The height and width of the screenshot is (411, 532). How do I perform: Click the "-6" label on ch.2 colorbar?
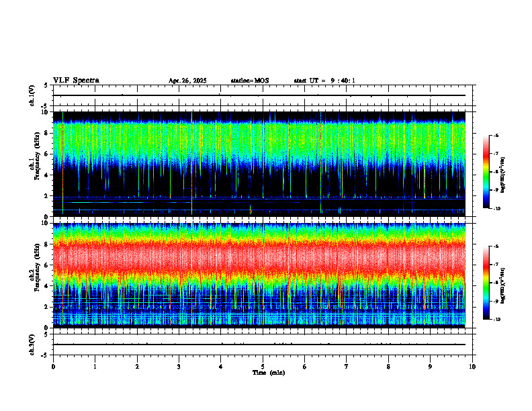(x=496, y=246)
